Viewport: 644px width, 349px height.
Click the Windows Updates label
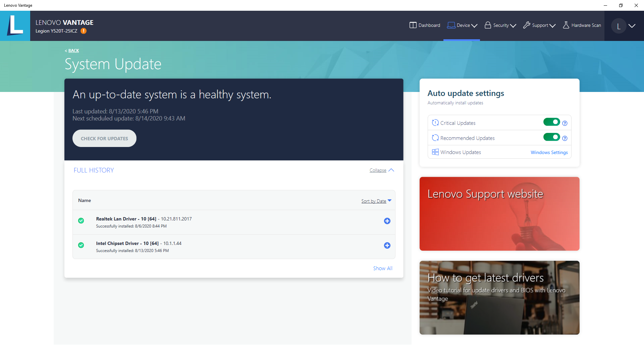click(x=461, y=152)
